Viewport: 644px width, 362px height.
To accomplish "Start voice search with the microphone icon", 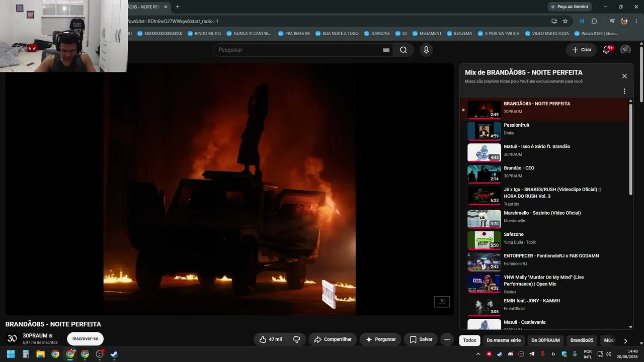I will tap(426, 50).
